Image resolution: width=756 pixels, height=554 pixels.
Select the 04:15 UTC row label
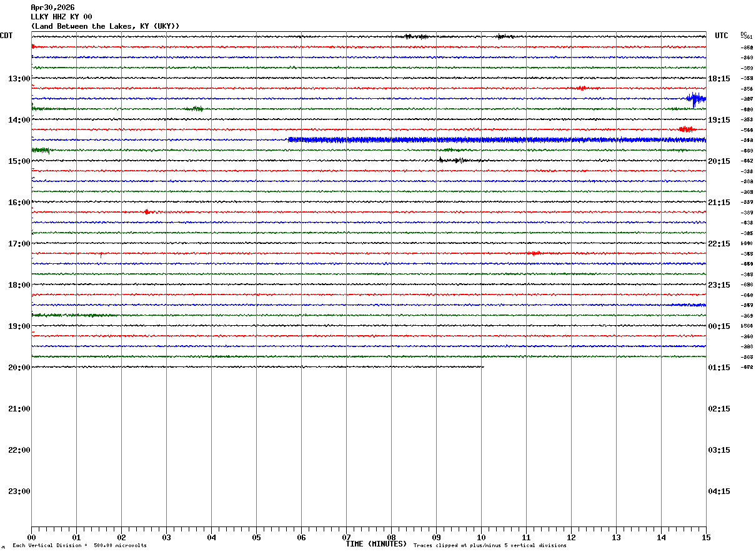719,491
